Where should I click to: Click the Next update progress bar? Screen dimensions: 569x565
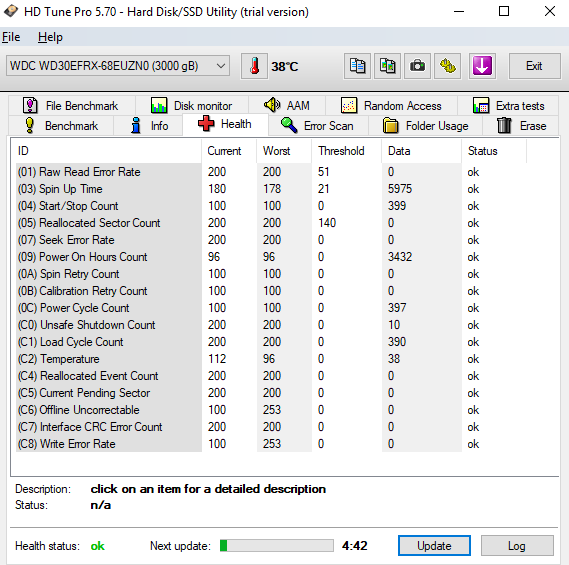coord(277,545)
